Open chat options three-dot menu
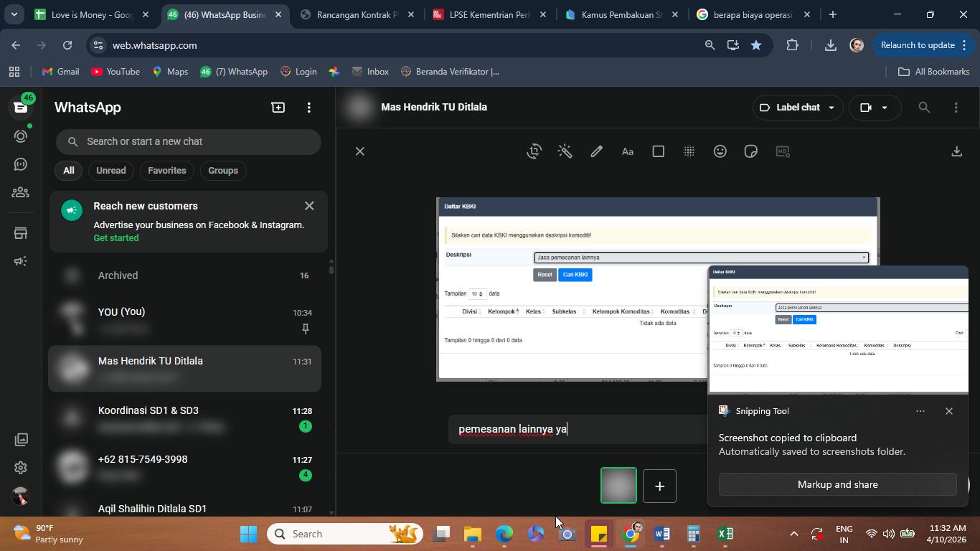 (956, 107)
